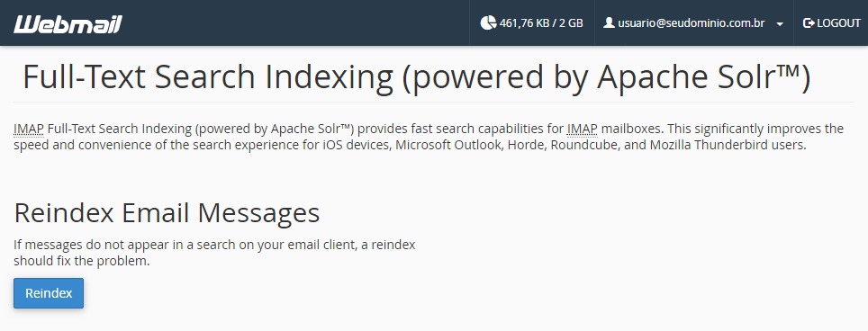868x331 pixels.
Task: Open the account dropdown caret beside the email
Action: click(x=780, y=24)
